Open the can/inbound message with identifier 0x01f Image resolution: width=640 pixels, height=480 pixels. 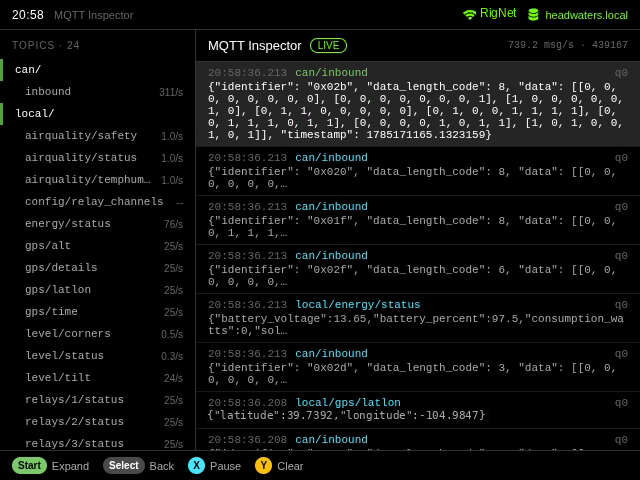418,220
